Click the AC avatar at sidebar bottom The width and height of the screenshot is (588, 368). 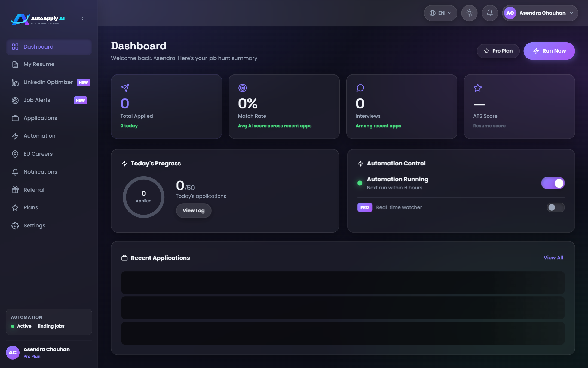[13, 353]
